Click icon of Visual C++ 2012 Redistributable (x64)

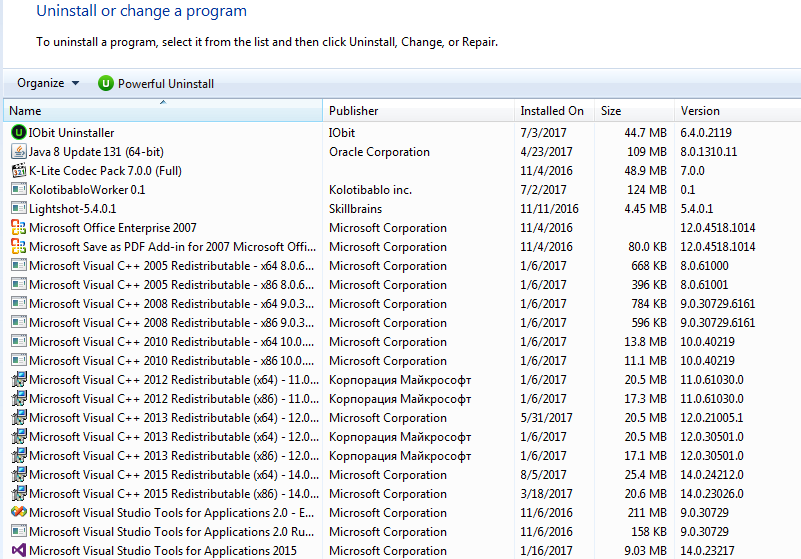(x=18, y=380)
